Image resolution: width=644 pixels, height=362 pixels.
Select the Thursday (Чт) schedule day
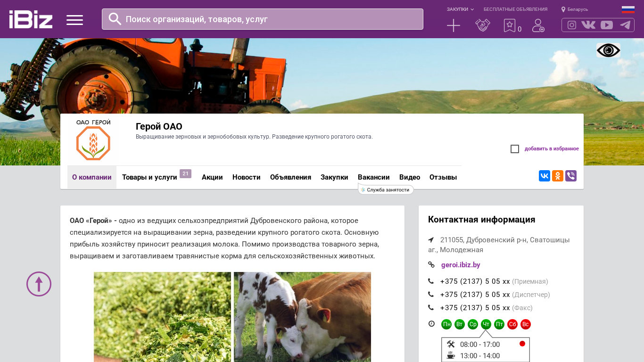pos(486,324)
